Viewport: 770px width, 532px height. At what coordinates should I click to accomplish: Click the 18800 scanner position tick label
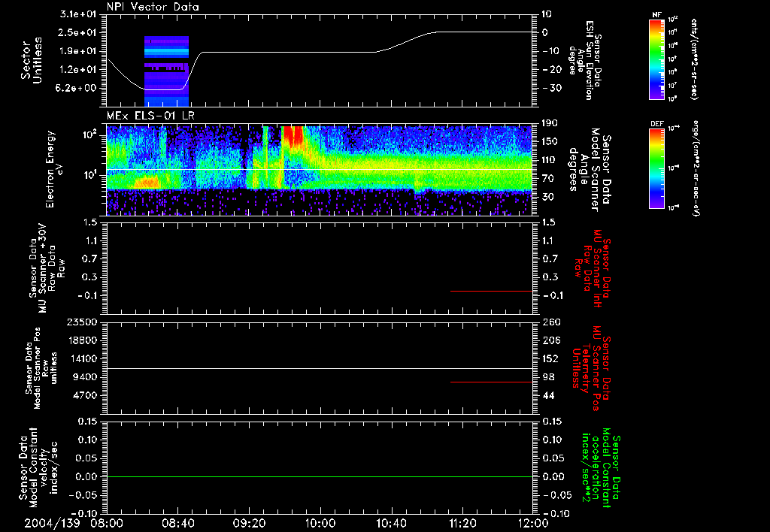[82, 340]
